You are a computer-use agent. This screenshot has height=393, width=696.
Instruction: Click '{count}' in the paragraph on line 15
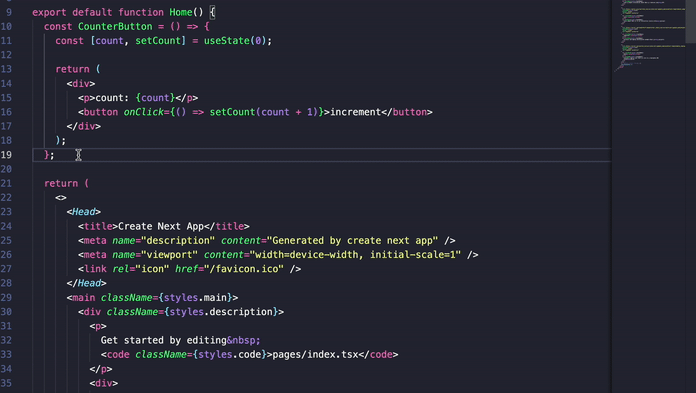click(155, 98)
